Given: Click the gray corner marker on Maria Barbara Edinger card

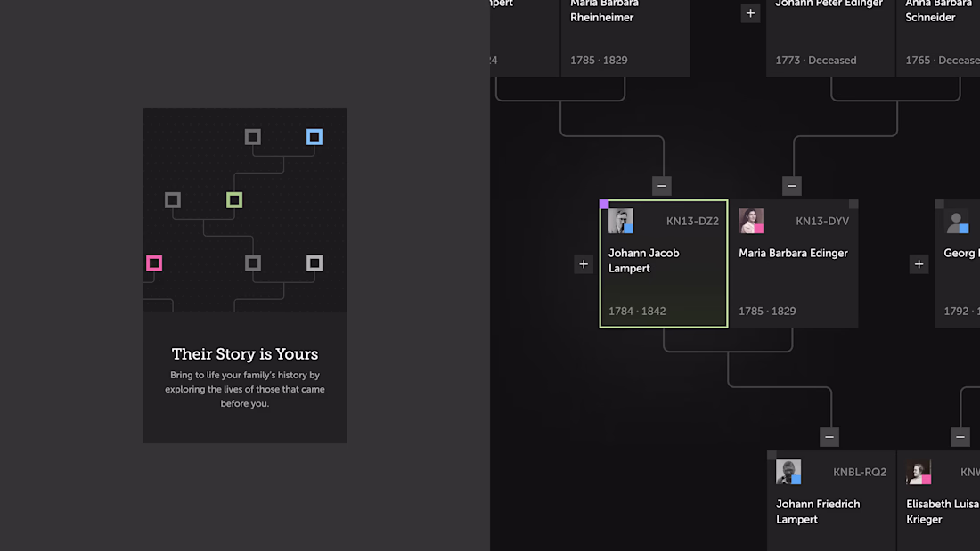Looking at the screenshot, I should pyautogui.click(x=853, y=204).
